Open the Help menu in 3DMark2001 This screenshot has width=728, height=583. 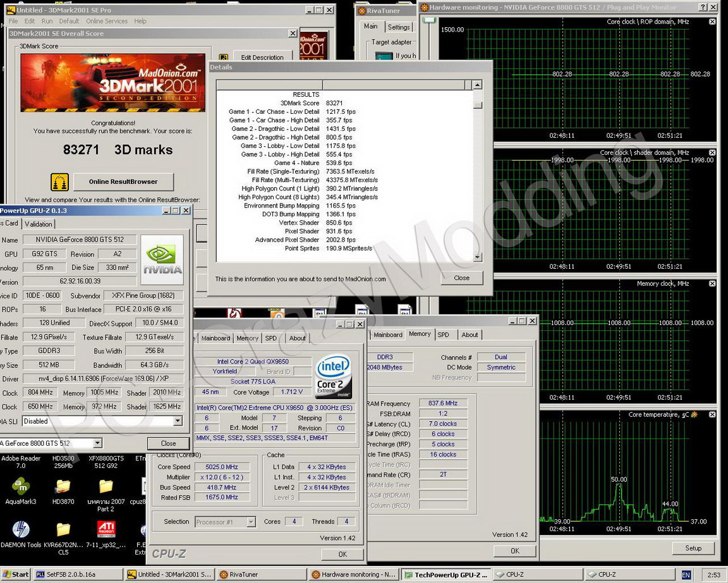140,21
